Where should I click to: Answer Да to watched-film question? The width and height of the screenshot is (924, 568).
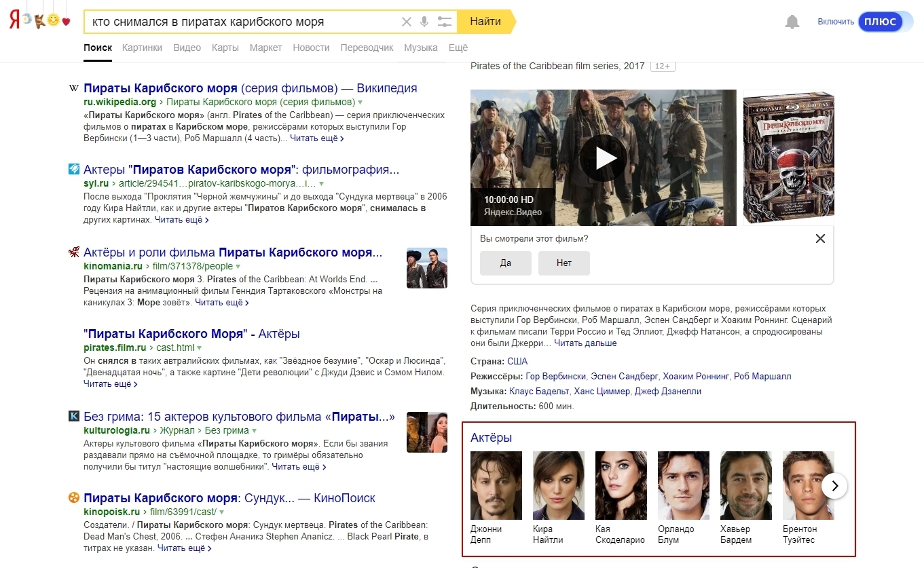[x=505, y=263]
